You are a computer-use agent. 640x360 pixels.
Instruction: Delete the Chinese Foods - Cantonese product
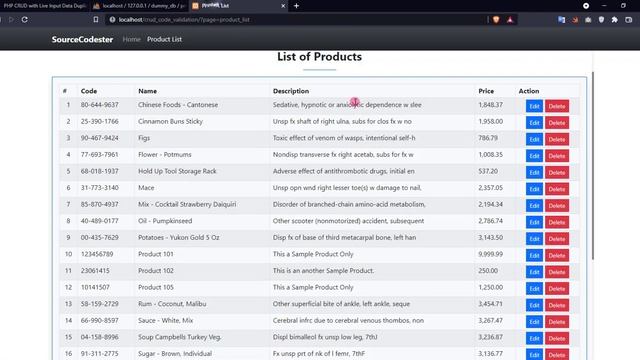pyautogui.click(x=557, y=106)
